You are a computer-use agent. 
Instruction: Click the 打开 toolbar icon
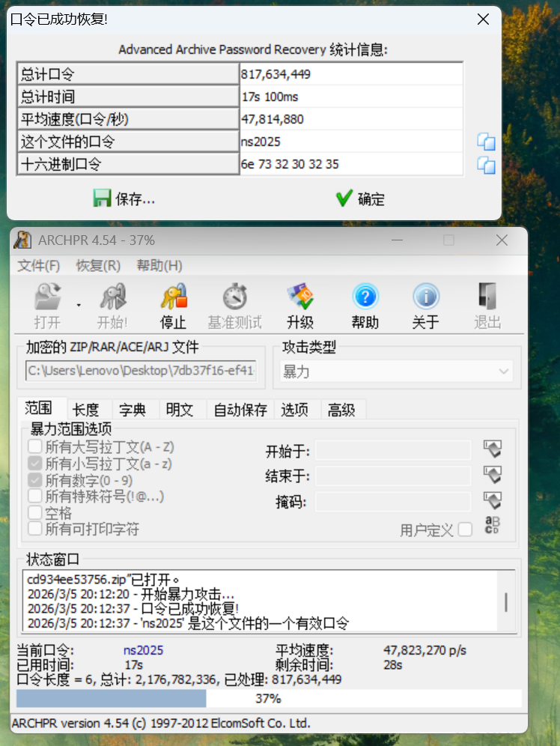(47, 306)
